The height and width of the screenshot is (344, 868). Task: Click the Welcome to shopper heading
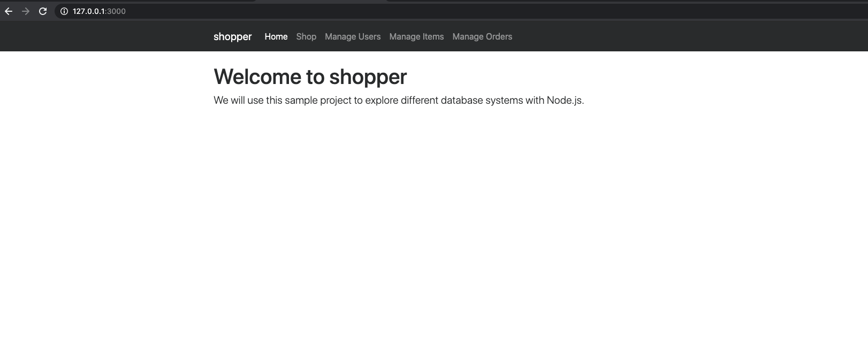(x=310, y=77)
